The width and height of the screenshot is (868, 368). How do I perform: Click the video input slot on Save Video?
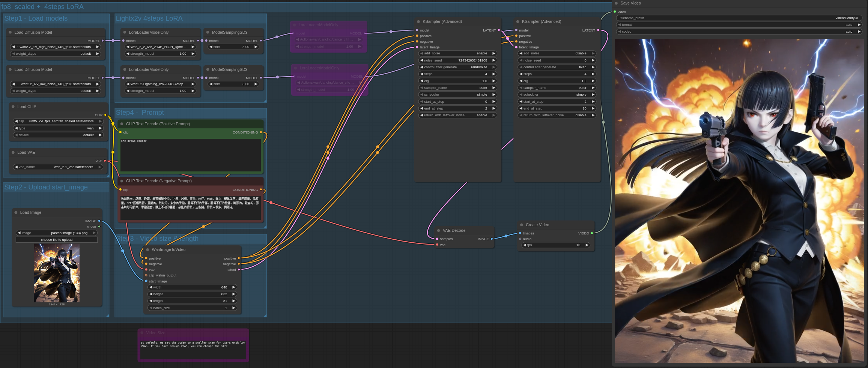615,12
